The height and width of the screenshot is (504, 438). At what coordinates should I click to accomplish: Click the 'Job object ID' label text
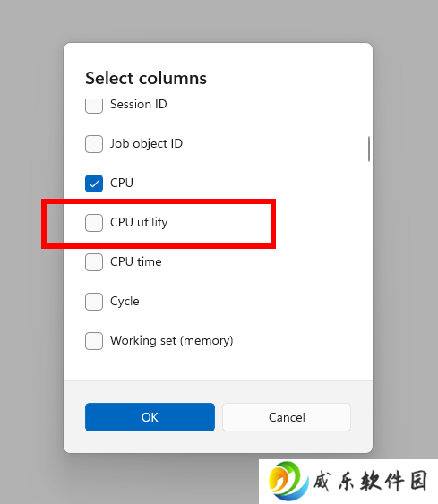point(146,143)
